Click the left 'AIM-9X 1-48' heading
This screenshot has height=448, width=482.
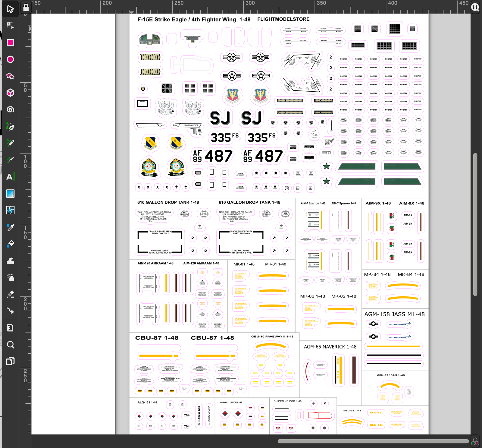378,203
